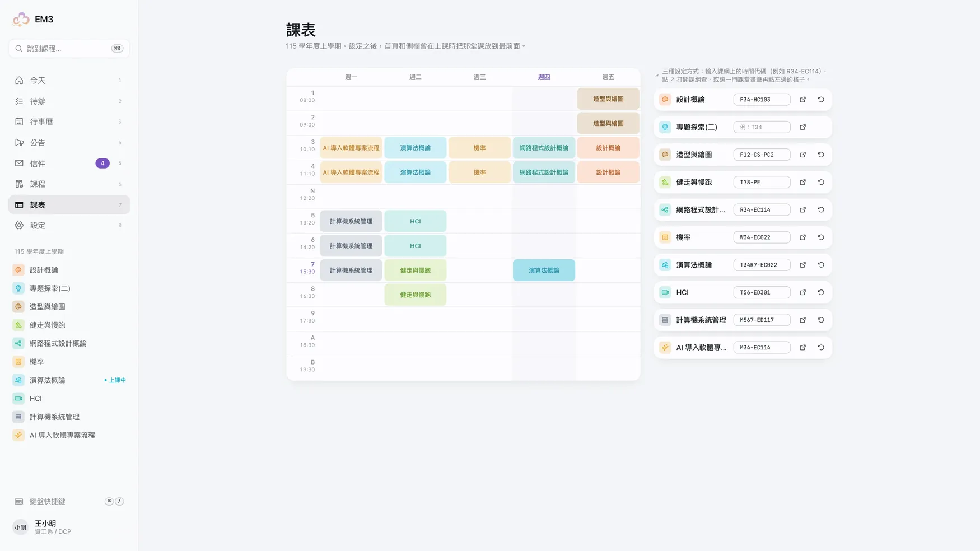Edit the T34R7-EC022 time code field
Screen dimensions: 980x551
[762, 265]
